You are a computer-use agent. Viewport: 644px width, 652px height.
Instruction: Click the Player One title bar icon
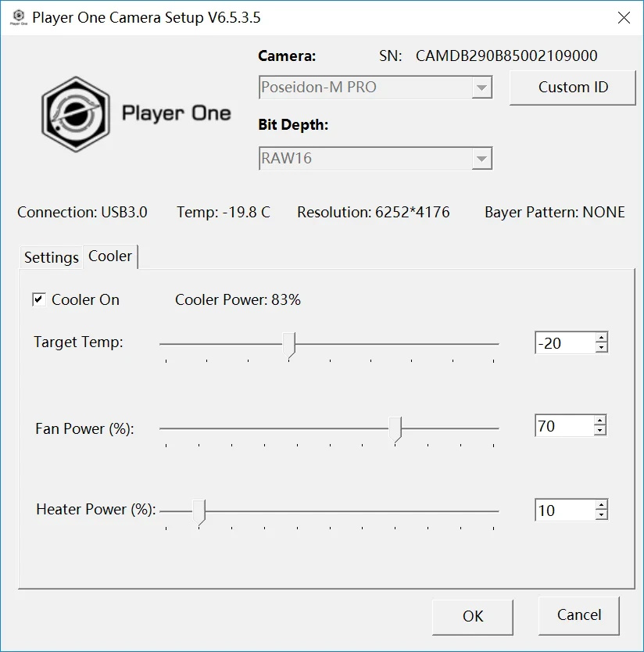click(18, 17)
